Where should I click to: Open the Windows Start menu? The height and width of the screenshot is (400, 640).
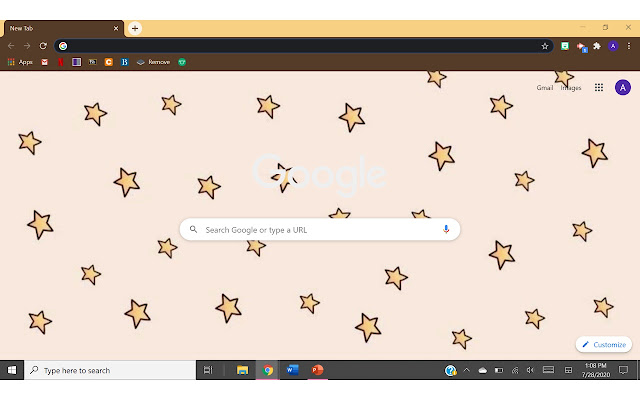point(12,370)
